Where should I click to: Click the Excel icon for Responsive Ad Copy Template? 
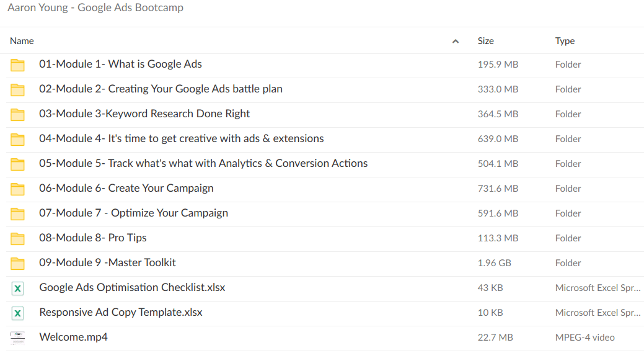pos(17,313)
